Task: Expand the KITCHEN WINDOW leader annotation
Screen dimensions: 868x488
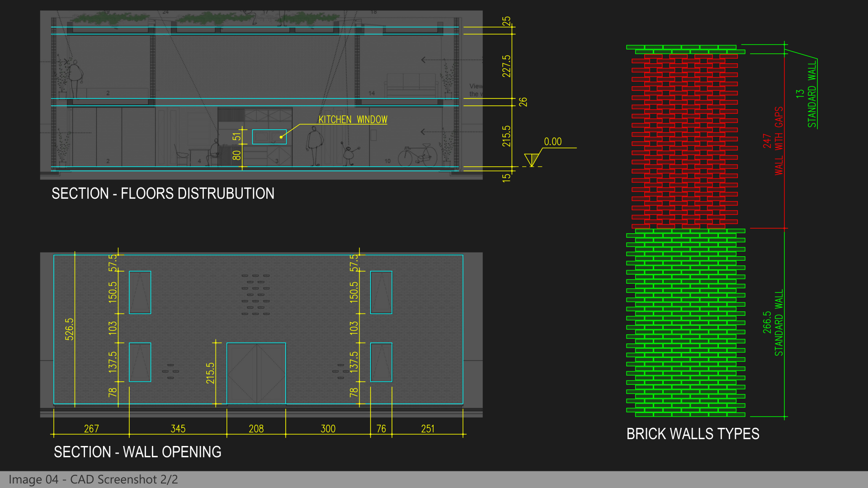Action: point(353,119)
